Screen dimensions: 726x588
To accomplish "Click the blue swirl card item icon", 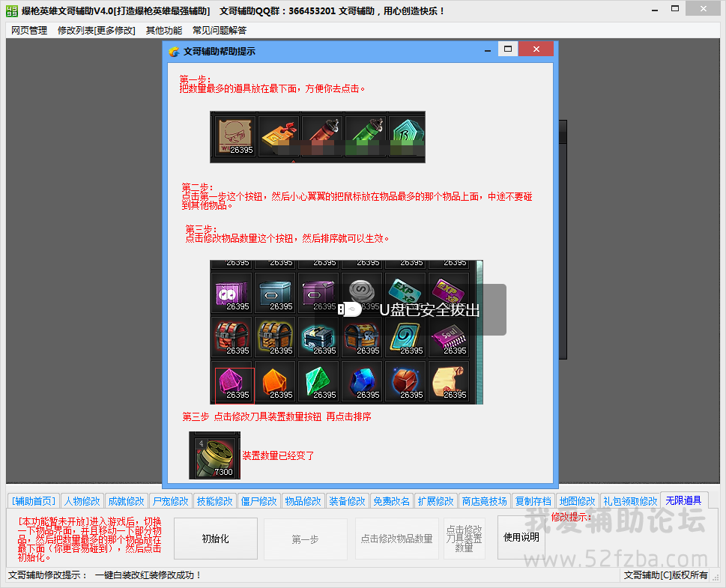I will pyautogui.click(x=406, y=339).
